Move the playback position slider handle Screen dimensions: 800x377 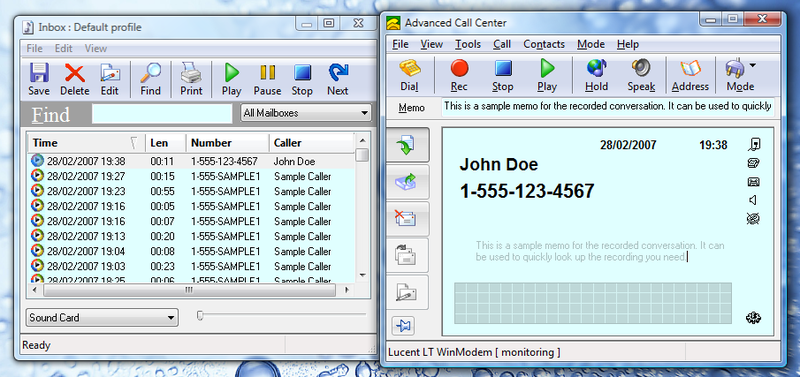tap(201, 316)
